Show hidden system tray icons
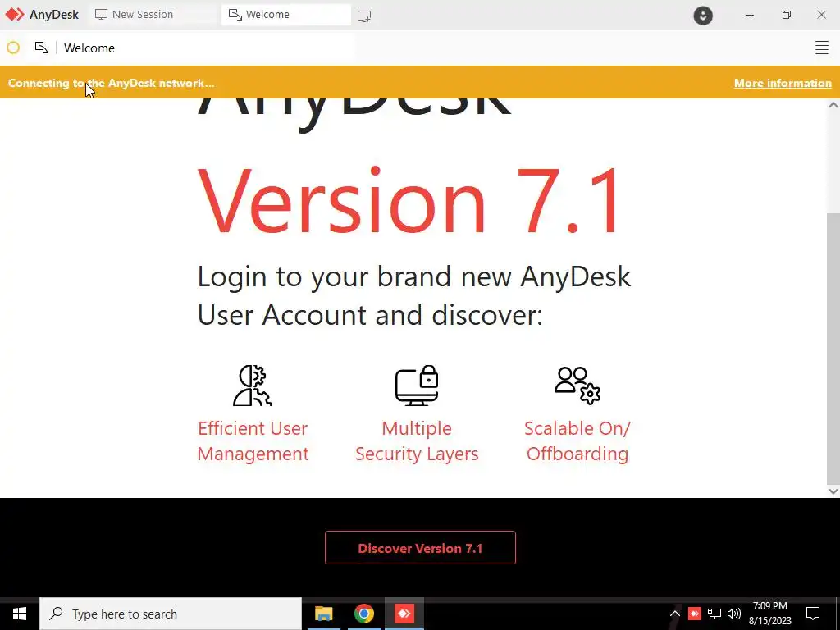This screenshot has width=840, height=630. point(675,614)
